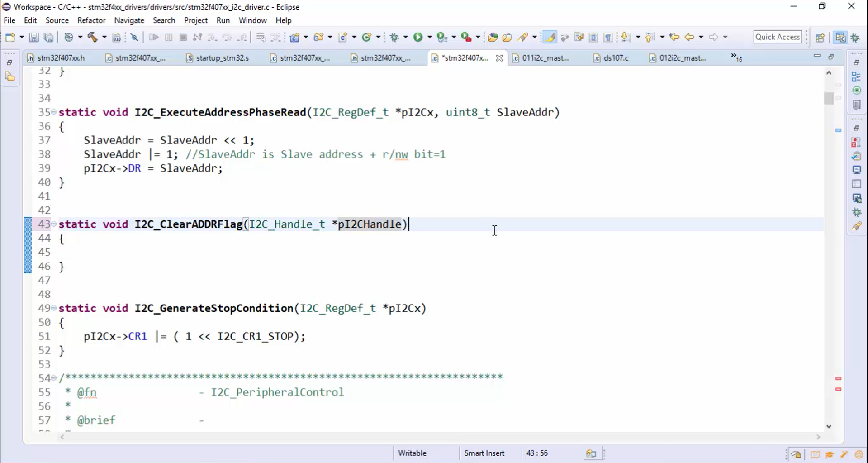Click the Quick Access field
The image size is (868, 463).
(778, 37)
